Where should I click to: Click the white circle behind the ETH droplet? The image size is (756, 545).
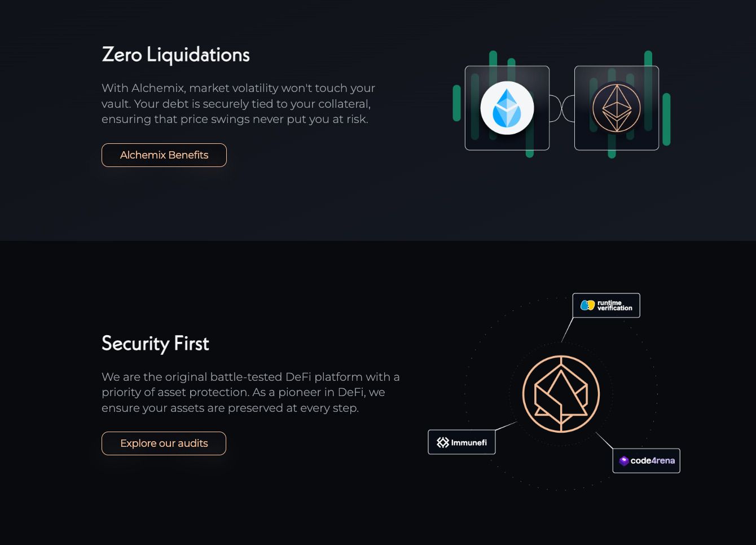pos(507,108)
